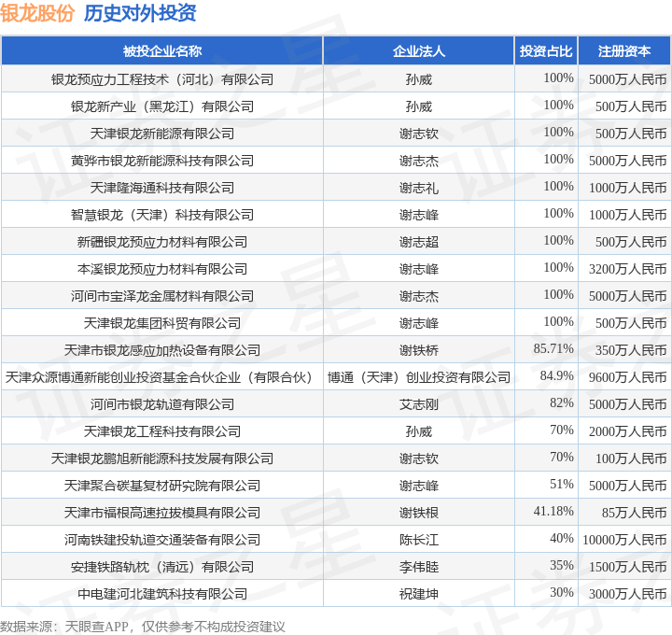672x635 pixels.
Task: Click 天津银龙集团科贸有限公司 cell
Action: [162, 323]
